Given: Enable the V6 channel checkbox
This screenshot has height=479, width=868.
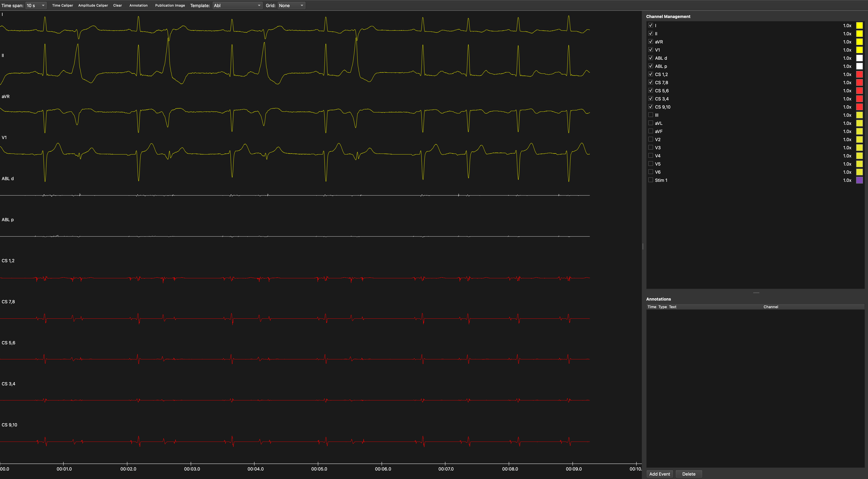Looking at the screenshot, I should [x=651, y=172].
